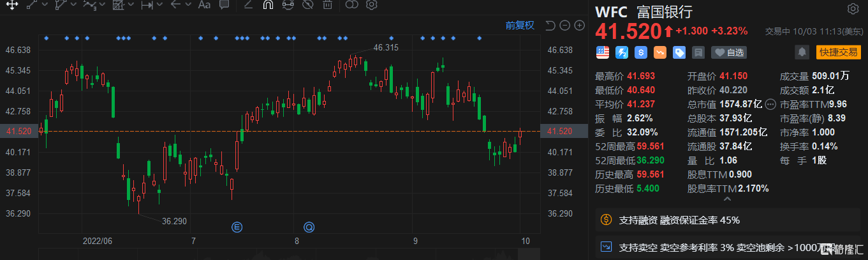Click the 46.315 high price annotation
This screenshot has width=868, height=260.
tap(386, 47)
